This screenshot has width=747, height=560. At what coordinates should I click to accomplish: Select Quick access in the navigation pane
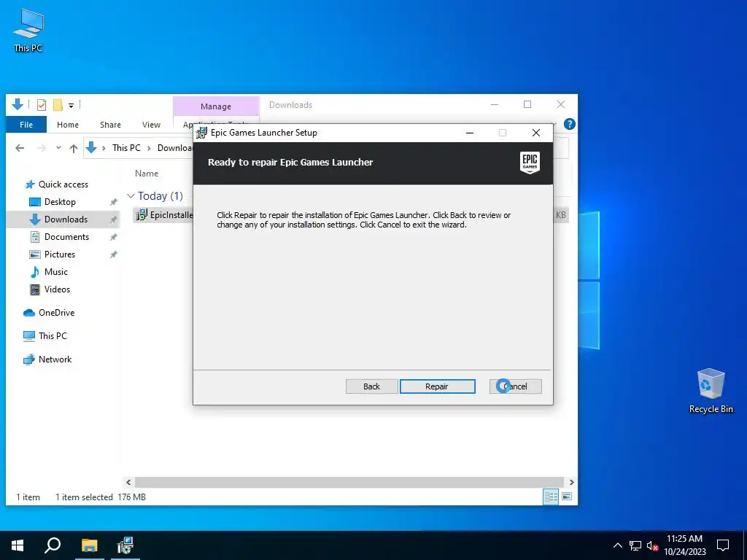click(x=63, y=184)
